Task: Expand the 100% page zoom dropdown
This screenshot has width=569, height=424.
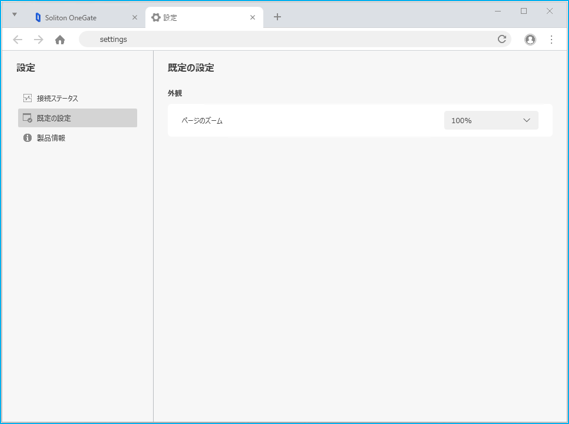Action: point(491,120)
